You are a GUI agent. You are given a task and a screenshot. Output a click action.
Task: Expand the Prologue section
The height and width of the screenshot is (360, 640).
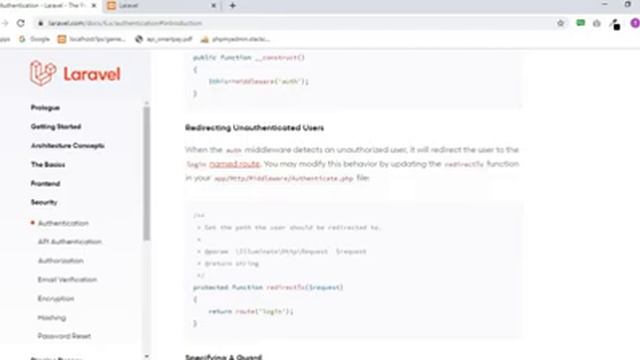coord(45,108)
